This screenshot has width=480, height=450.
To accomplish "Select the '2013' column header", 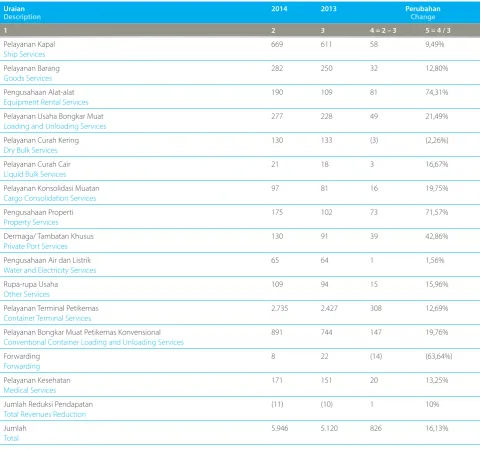I will (x=328, y=9).
